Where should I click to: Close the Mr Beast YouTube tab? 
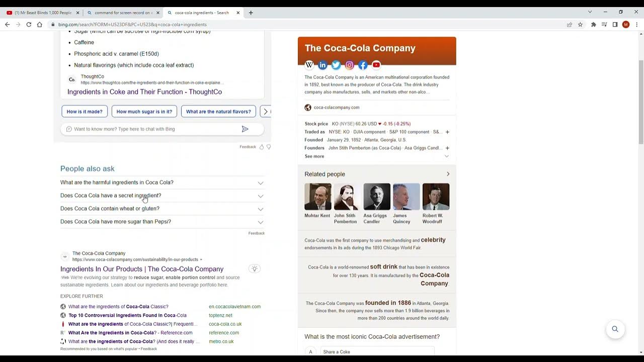[x=77, y=13]
